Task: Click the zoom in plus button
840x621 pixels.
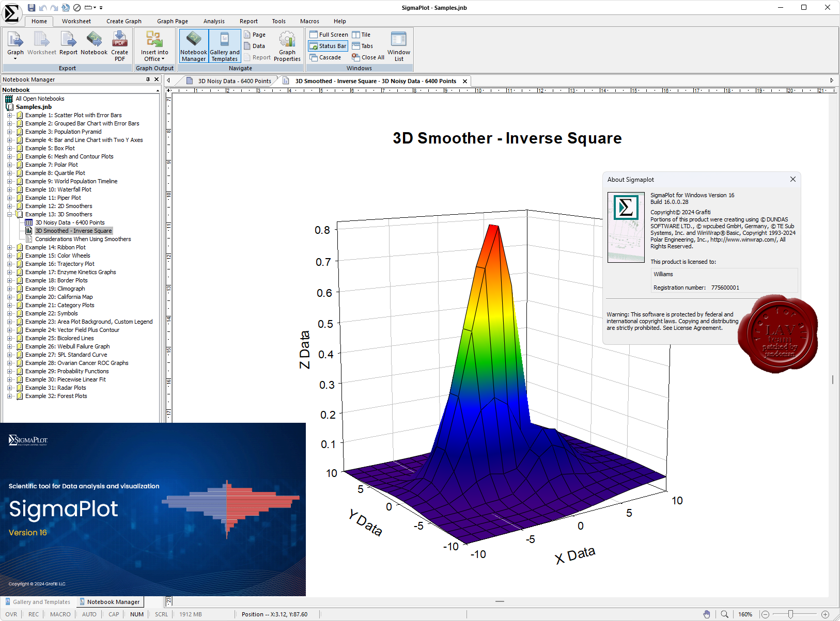Action: (x=826, y=614)
